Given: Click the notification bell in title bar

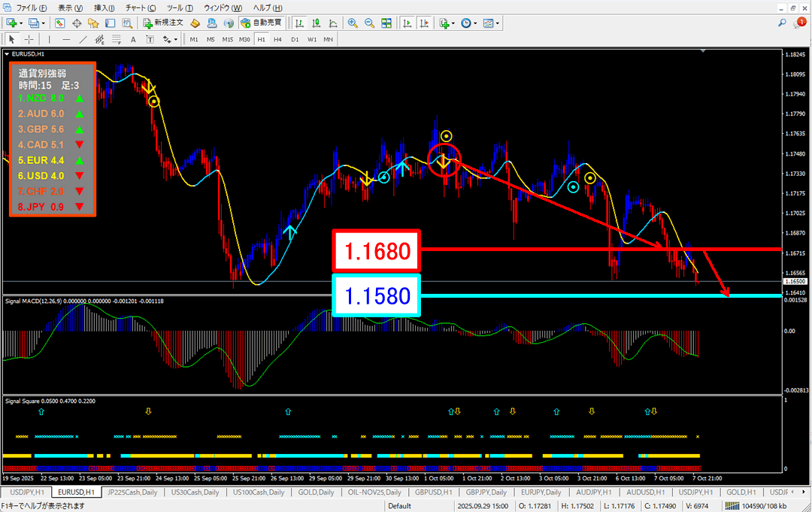Looking at the screenshot, I should 801,23.
